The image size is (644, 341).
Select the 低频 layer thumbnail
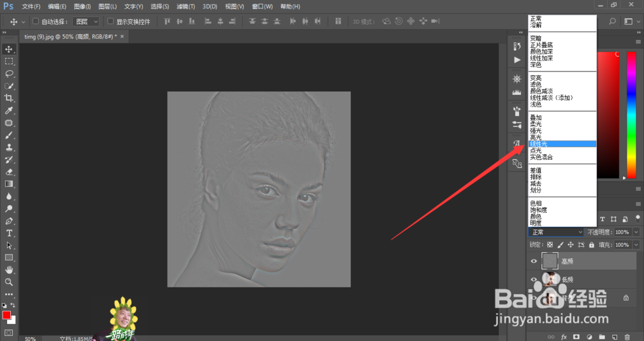pyautogui.click(x=549, y=279)
